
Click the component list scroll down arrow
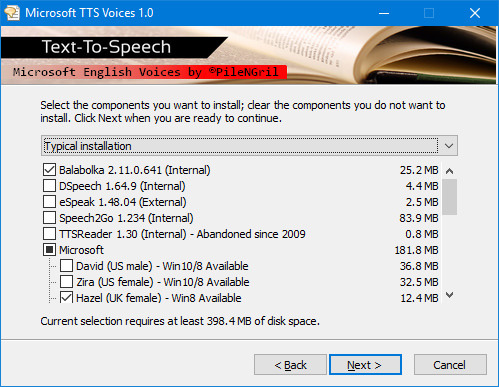449,295
